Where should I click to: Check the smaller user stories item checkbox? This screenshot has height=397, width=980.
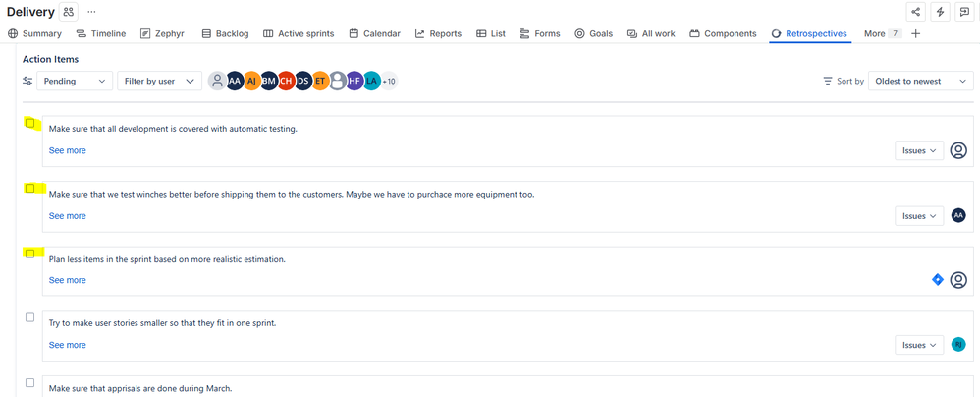(x=30, y=317)
